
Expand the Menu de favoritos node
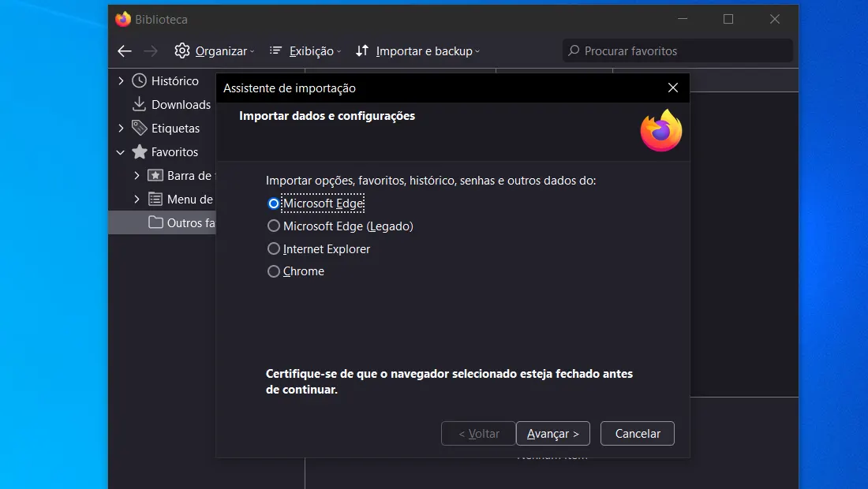click(x=137, y=199)
